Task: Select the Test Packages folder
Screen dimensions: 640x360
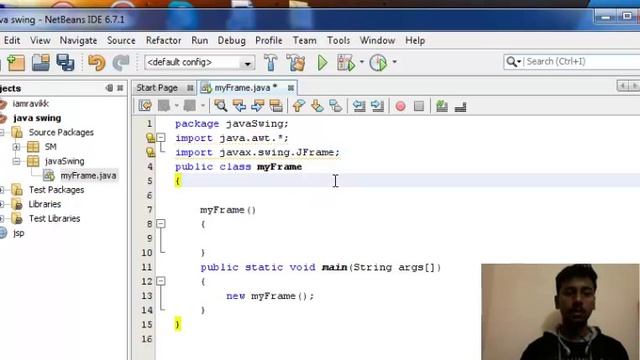Action: pyautogui.click(x=56, y=190)
